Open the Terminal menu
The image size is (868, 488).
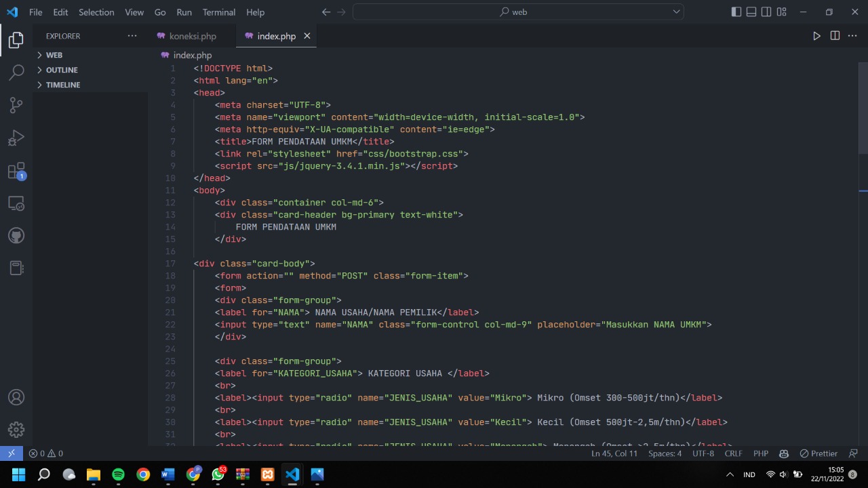219,12
